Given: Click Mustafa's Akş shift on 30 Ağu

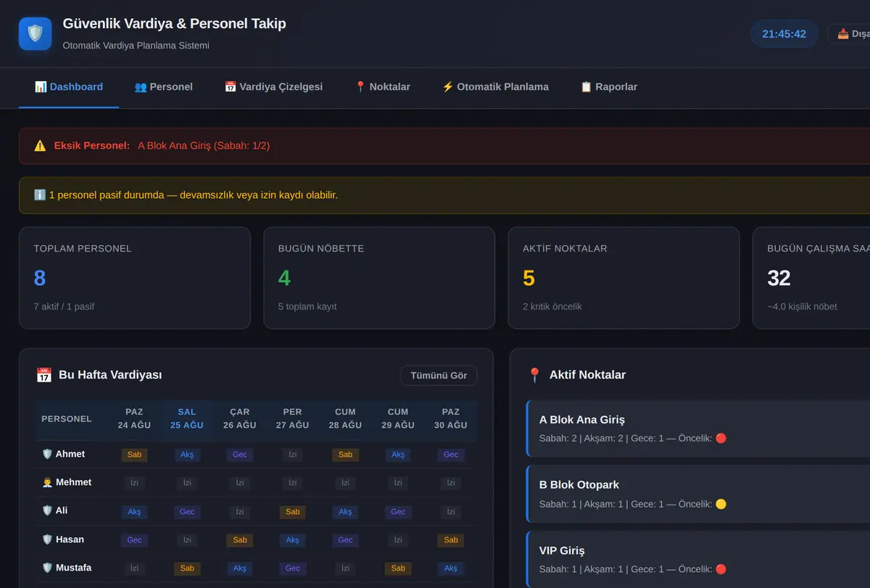Looking at the screenshot, I should pyautogui.click(x=451, y=568).
